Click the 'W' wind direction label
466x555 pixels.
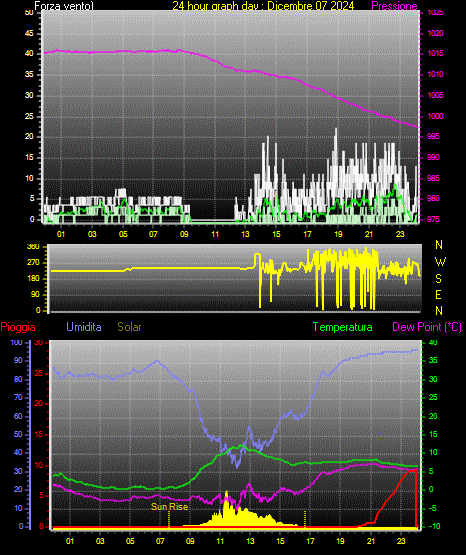[440, 262]
